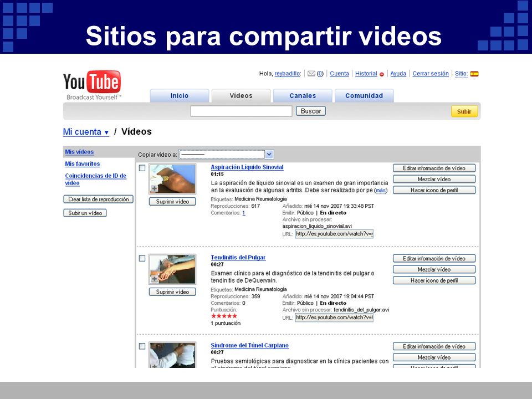This screenshot has height=399, width=532.
Task: Delete Tendinitis video with 'Suprimir vídeo'
Action: [x=172, y=292]
